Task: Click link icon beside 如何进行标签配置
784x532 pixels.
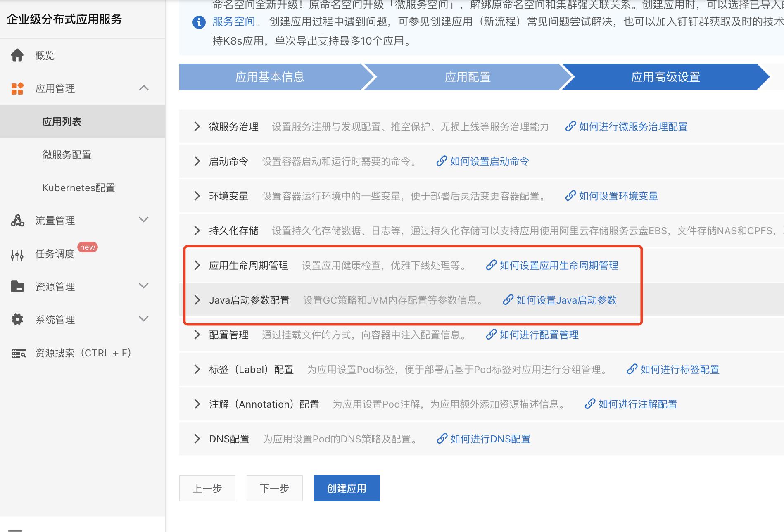Action: (x=632, y=369)
